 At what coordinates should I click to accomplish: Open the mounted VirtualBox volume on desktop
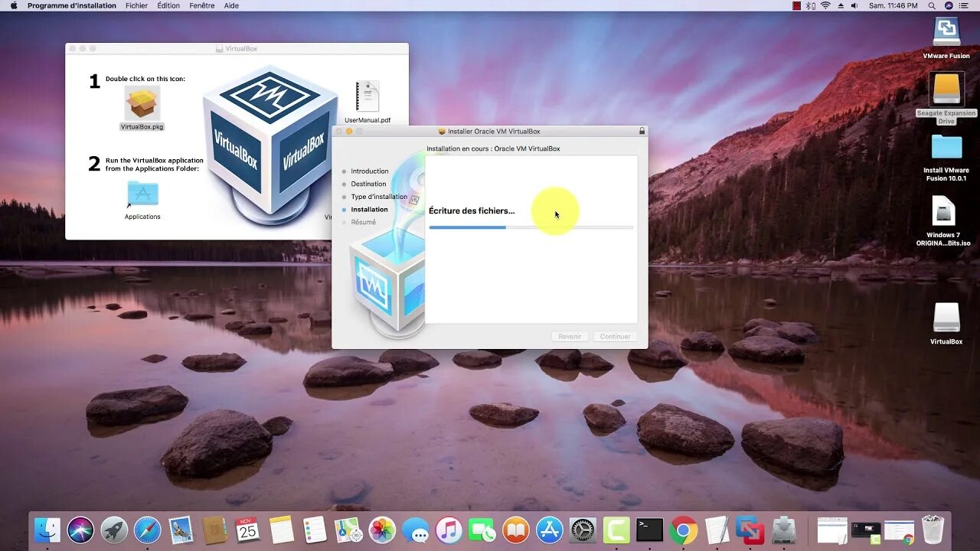[x=946, y=318]
